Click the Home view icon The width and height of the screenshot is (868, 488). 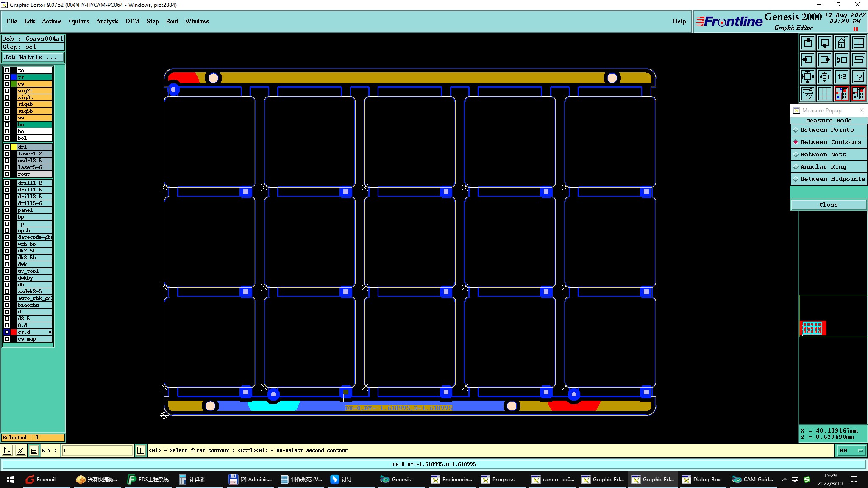pyautogui.click(x=841, y=43)
